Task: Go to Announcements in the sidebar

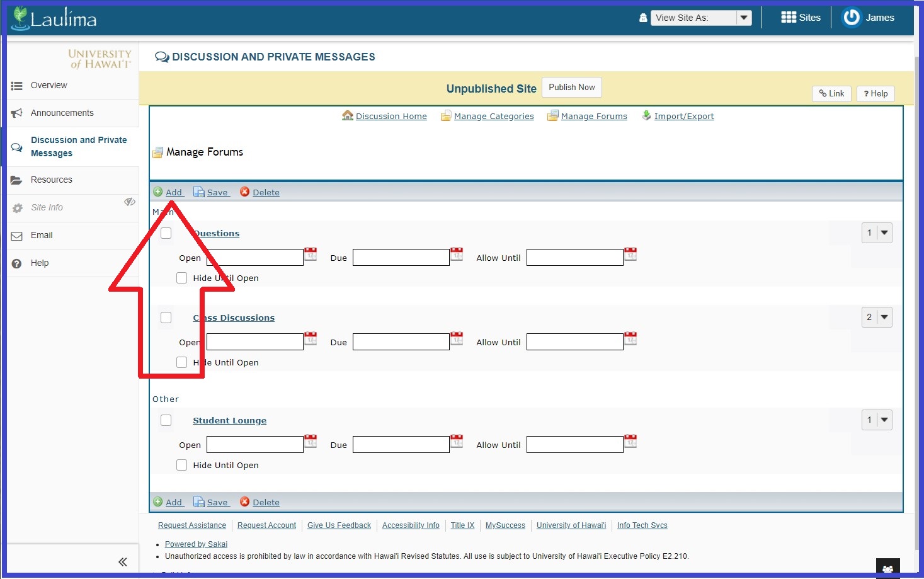Action: [x=62, y=113]
